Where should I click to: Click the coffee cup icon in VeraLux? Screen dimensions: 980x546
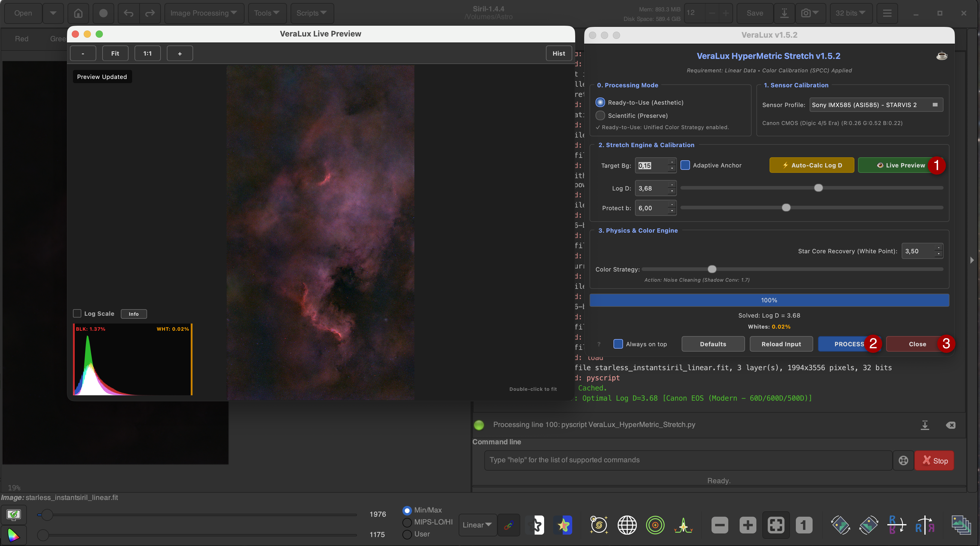(941, 56)
